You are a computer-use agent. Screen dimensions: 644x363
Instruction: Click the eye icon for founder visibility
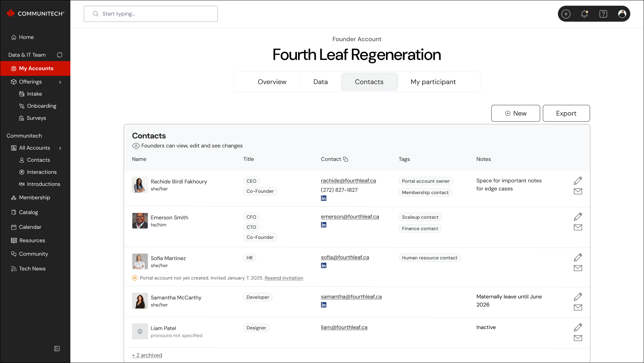[x=136, y=146]
